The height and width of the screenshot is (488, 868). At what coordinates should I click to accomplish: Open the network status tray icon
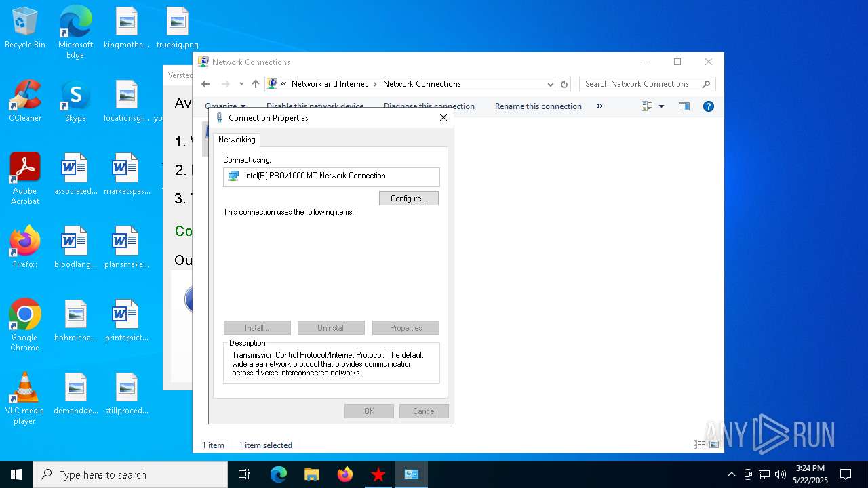click(x=764, y=474)
